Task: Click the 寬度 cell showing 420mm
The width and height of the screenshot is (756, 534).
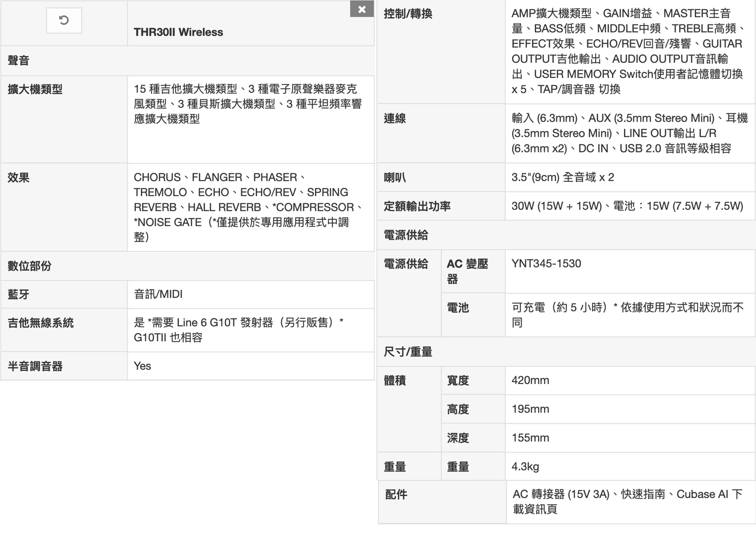Action: point(530,380)
